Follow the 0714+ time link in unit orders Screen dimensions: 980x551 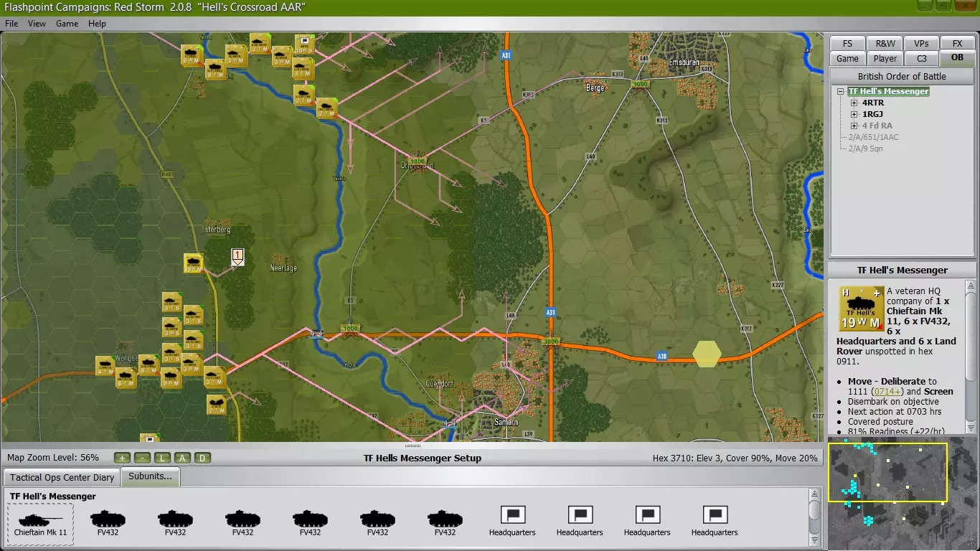tap(887, 392)
